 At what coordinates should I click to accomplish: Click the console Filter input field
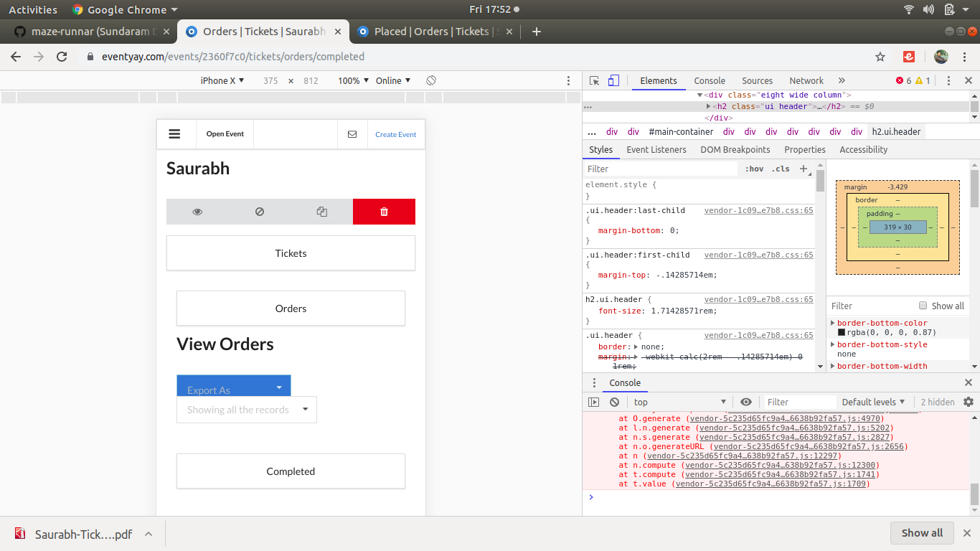[799, 402]
